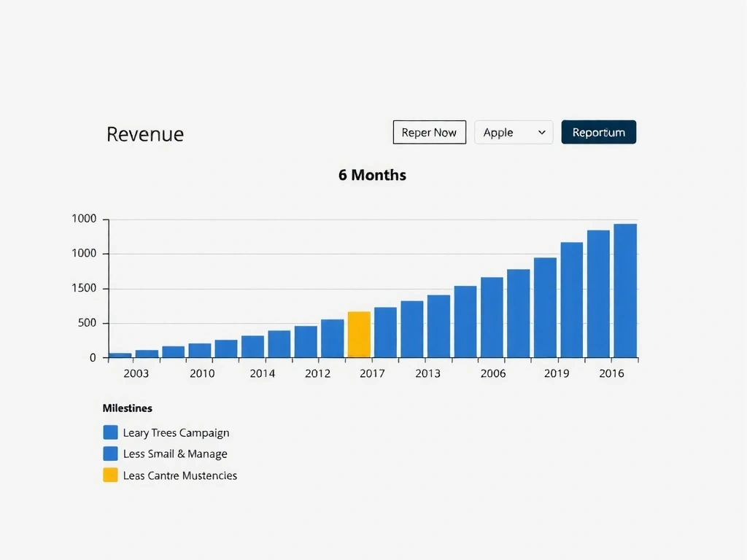747x560 pixels.
Task: Click the 6 Months chart heading
Action: (372, 175)
